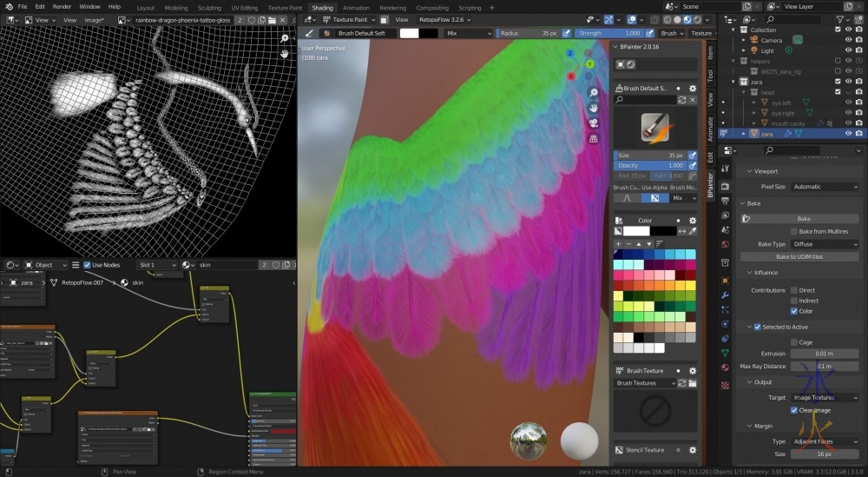This screenshot has height=477, width=868.
Task: Click the hand pan icon in the 3D viewport
Action: pyautogui.click(x=593, y=108)
